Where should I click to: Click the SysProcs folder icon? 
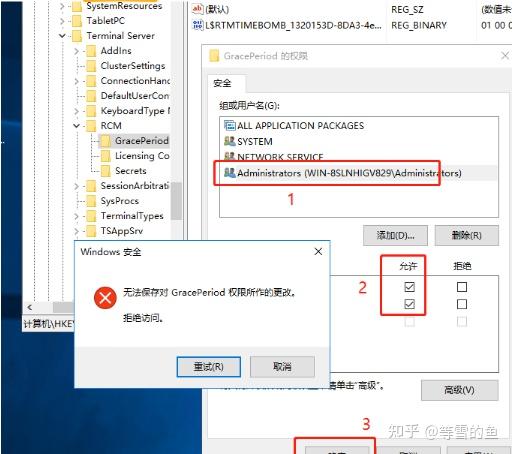(91, 201)
